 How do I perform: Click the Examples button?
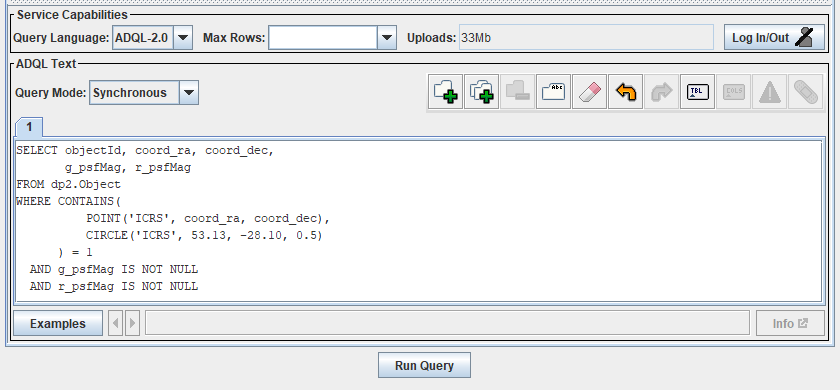click(58, 324)
